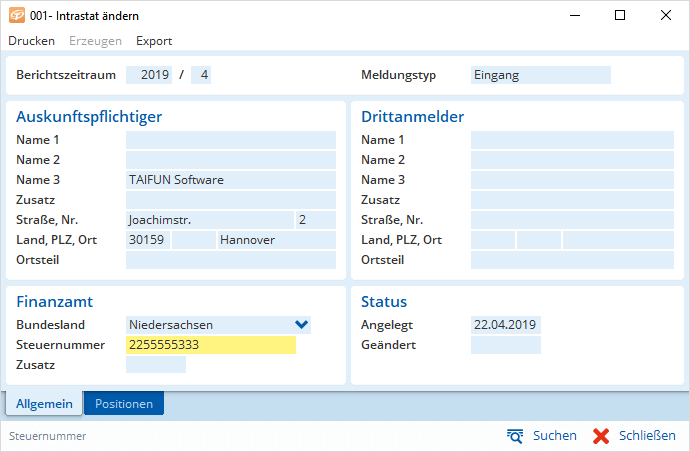Click the Meldungstyp field showing Eingang
Screen dimensions: 690x452
[x=540, y=75]
